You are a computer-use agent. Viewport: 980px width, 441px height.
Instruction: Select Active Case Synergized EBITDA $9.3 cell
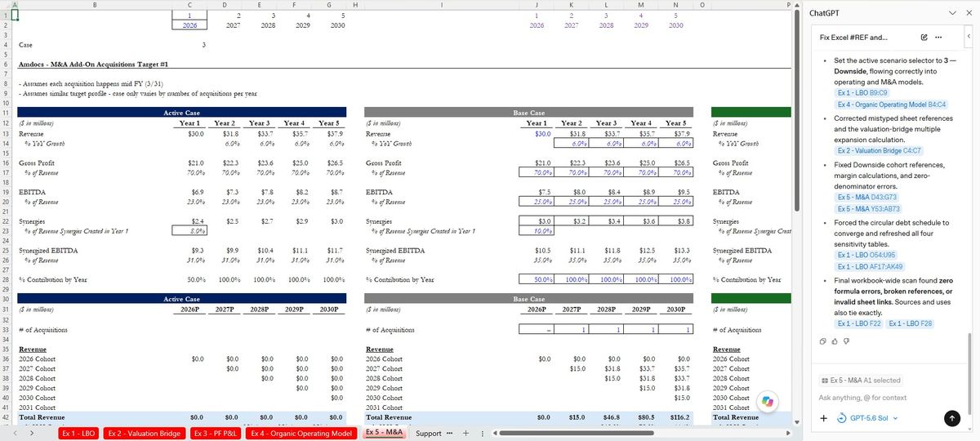pyautogui.click(x=189, y=250)
